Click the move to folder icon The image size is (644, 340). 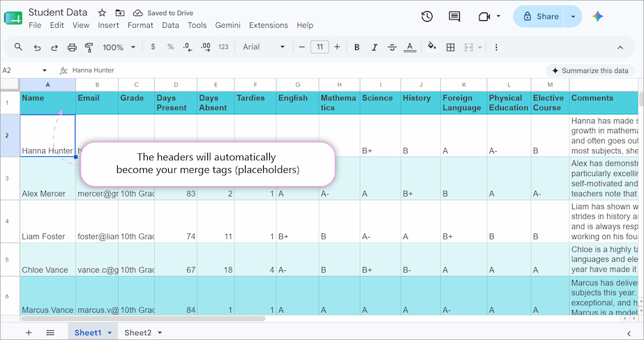(120, 13)
